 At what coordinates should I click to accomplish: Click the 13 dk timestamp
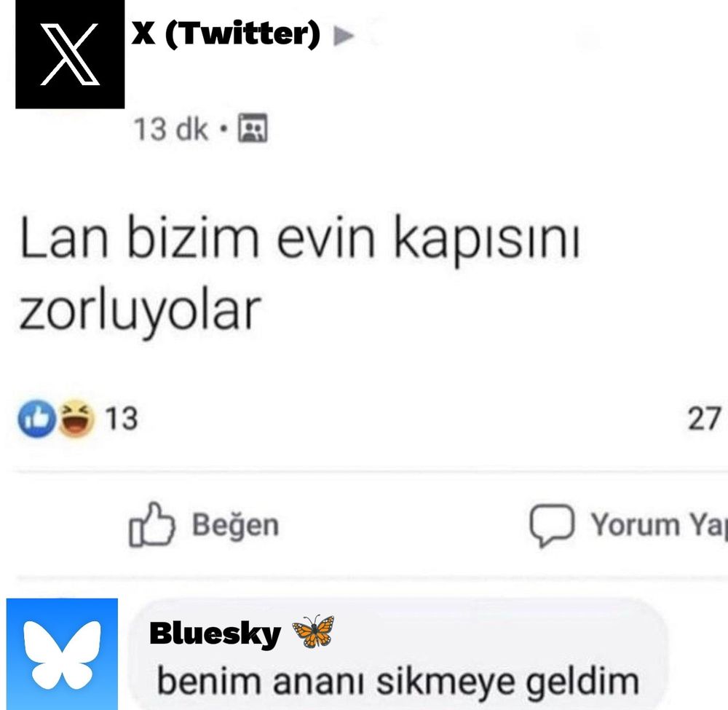[170, 129]
